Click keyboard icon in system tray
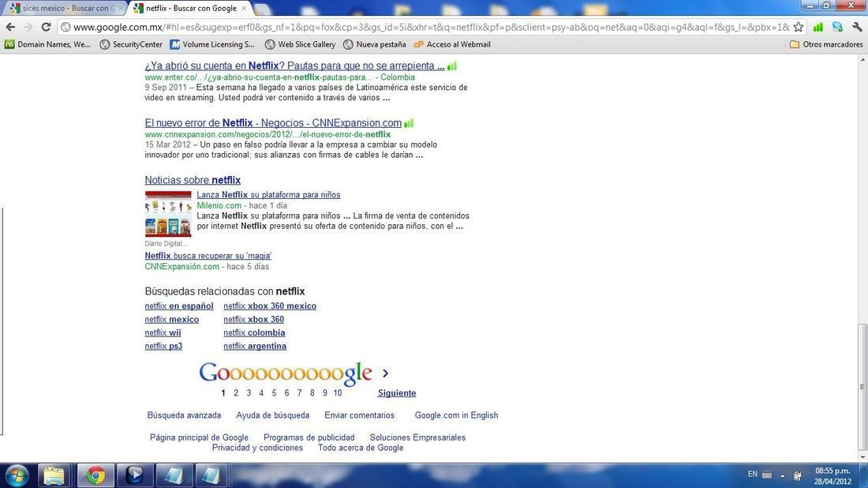Viewport: 868px width, 488px height. tap(767, 475)
